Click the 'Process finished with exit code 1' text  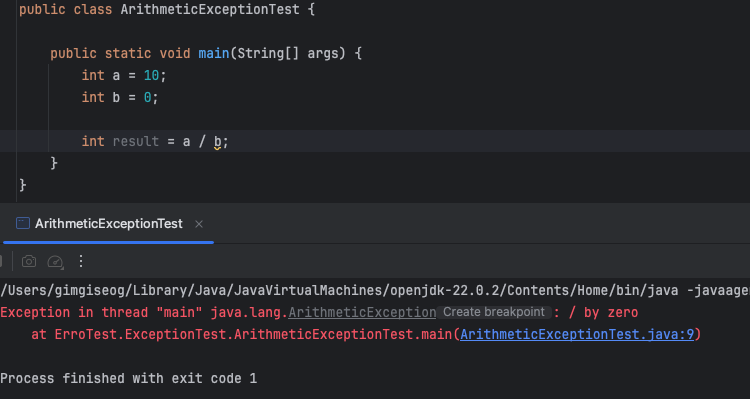pos(129,378)
